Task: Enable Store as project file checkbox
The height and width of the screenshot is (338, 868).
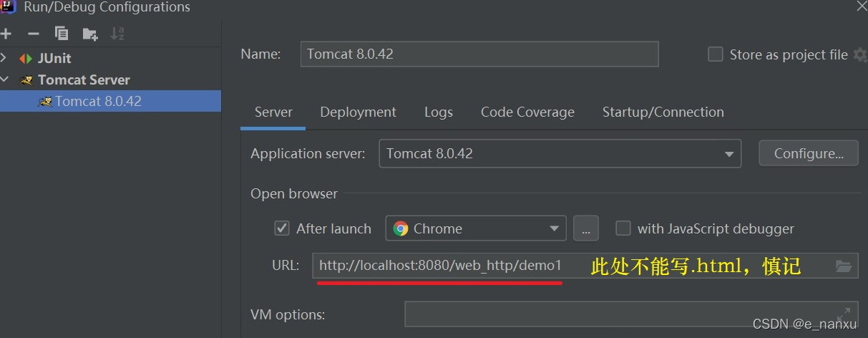Action: click(716, 54)
